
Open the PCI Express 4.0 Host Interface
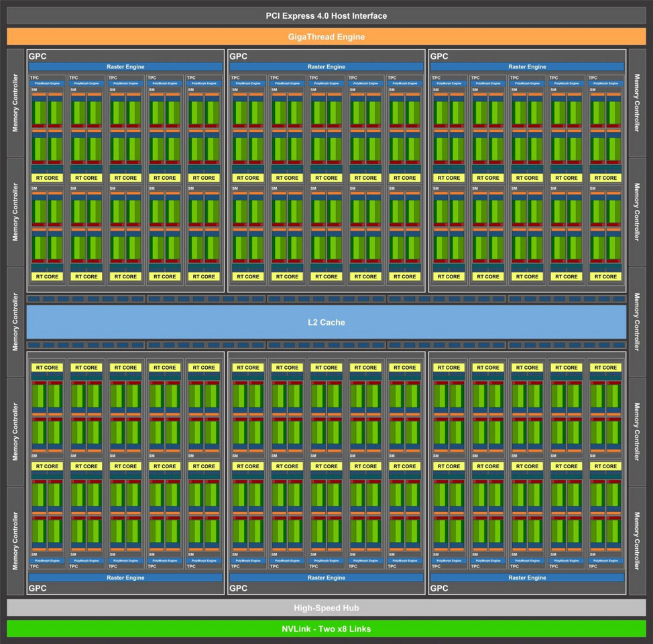(326, 15)
